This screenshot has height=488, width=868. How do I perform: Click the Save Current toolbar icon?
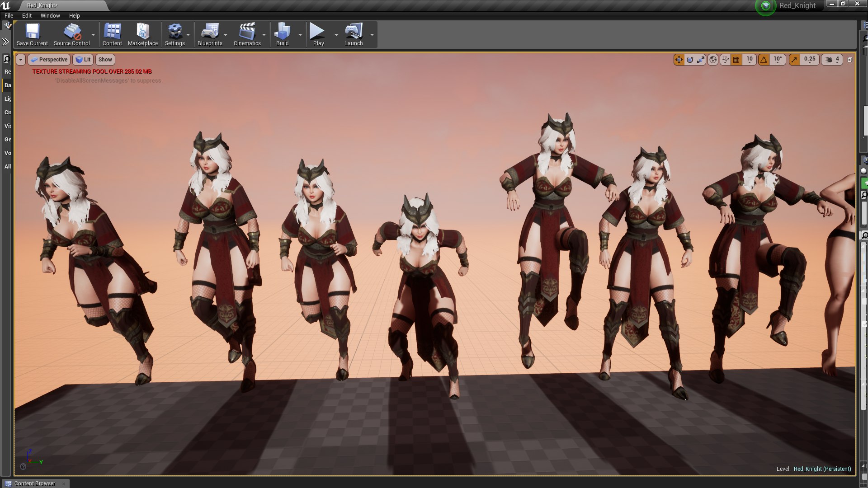pos(32,35)
